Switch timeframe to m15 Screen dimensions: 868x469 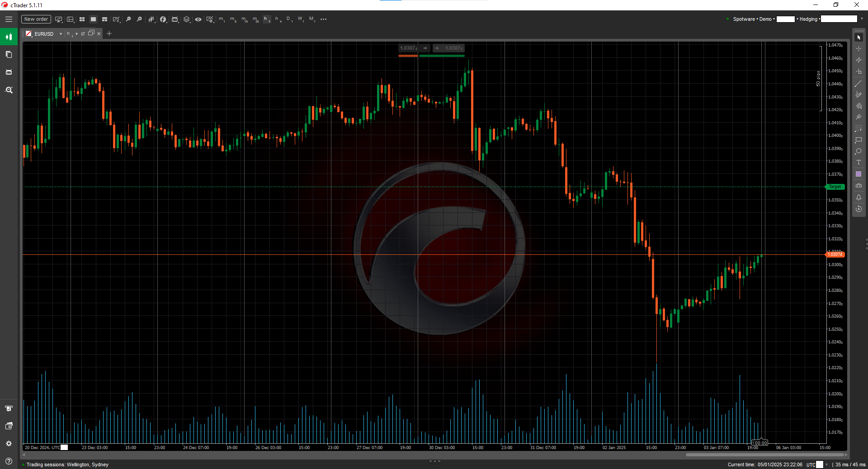point(244,19)
